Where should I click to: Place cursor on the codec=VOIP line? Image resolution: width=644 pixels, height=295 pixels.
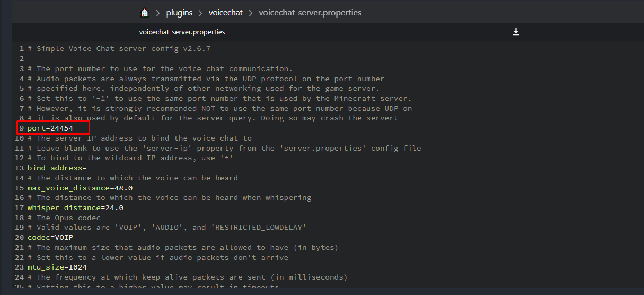(50, 237)
